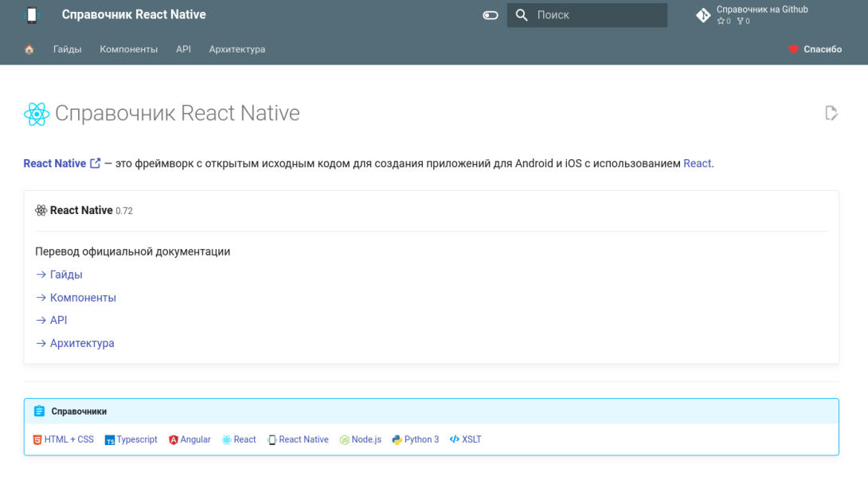Follow the React Native external link
The image size is (868, 480).
pyautogui.click(x=54, y=163)
